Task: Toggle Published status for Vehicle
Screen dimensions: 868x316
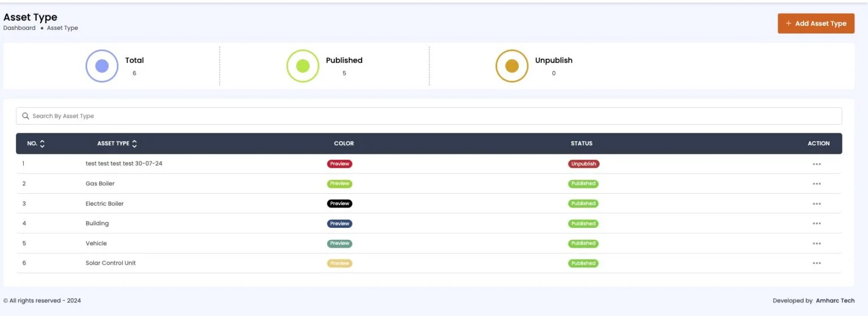Action: pyautogui.click(x=583, y=244)
